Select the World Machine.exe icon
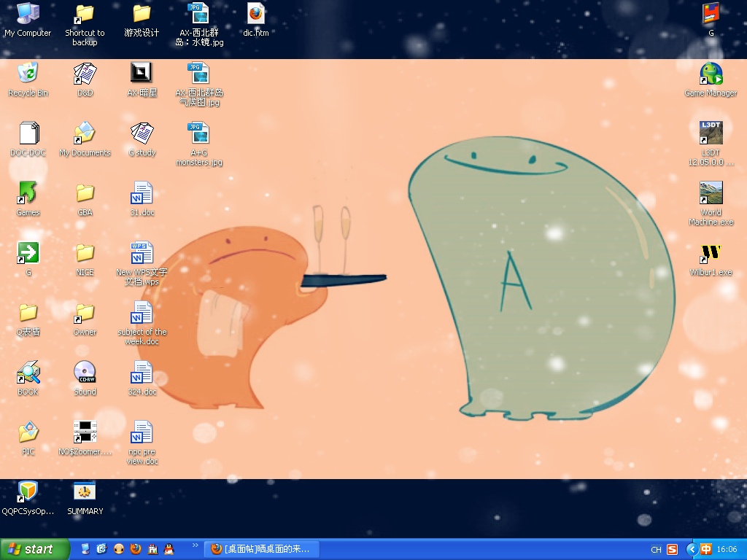The height and width of the screenshot is (560, 747). pyautogui.click(x=711, y=203)
